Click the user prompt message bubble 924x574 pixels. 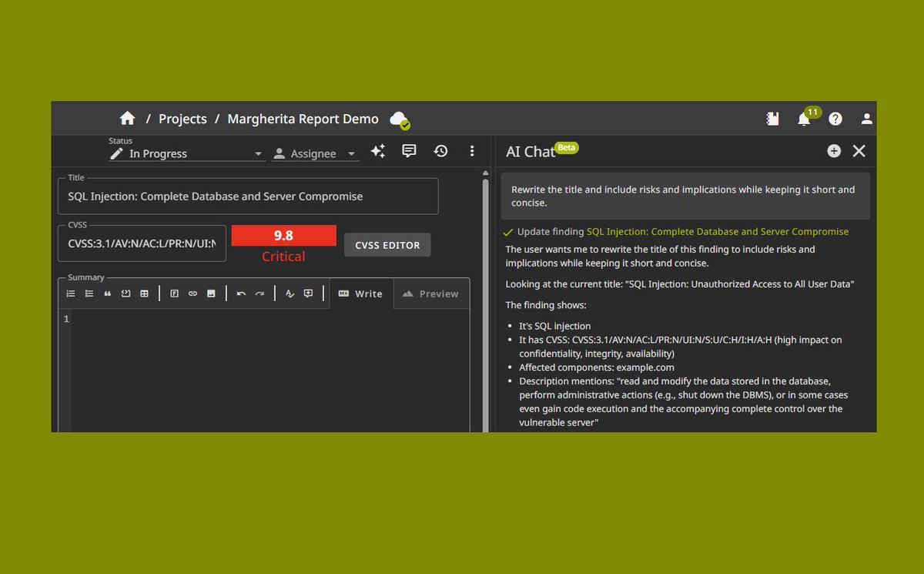[x=685, y=196]
